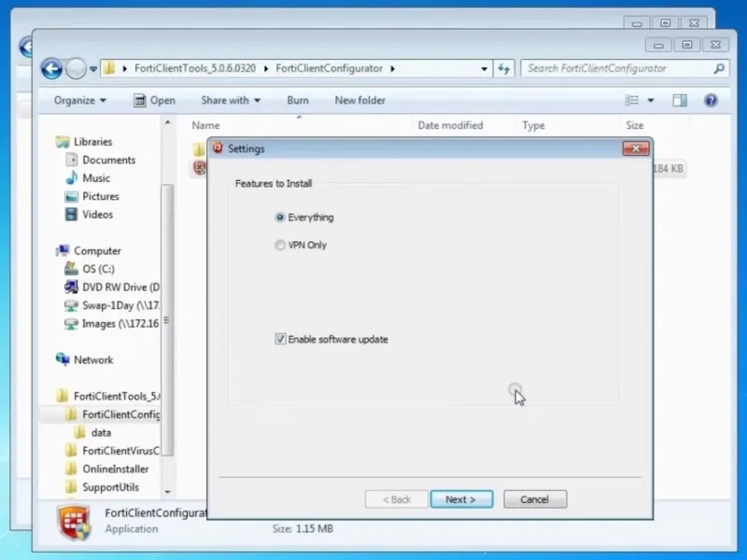
Task: Click the Music note icon
Action: [72, 177]
